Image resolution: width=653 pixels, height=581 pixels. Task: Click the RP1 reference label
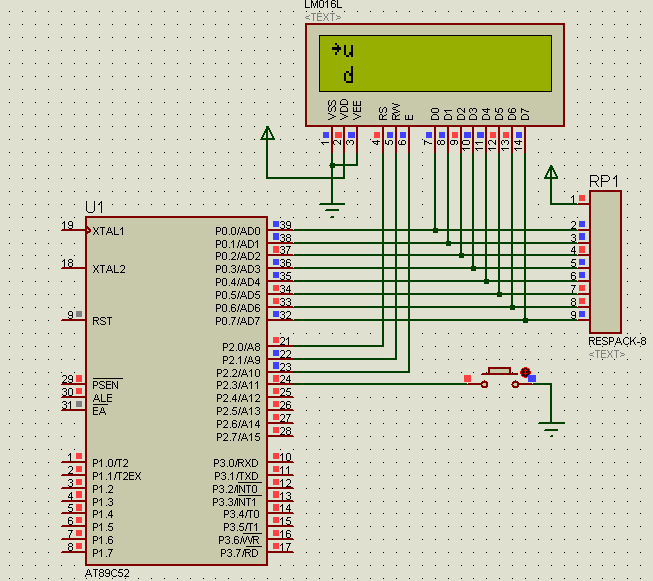pos(603,181)
